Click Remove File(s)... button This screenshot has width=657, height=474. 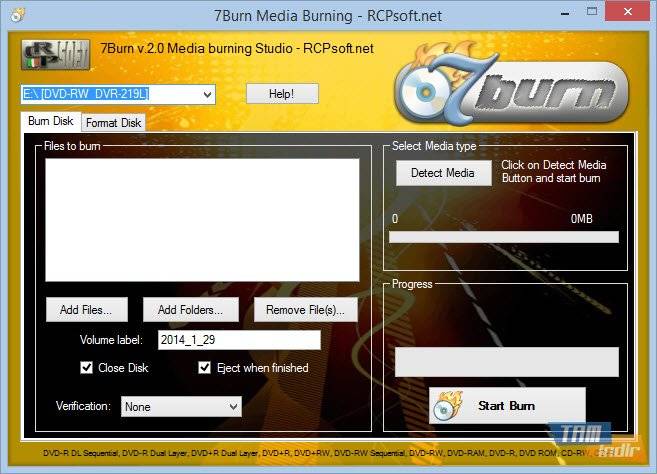click(x=305, y=310)
